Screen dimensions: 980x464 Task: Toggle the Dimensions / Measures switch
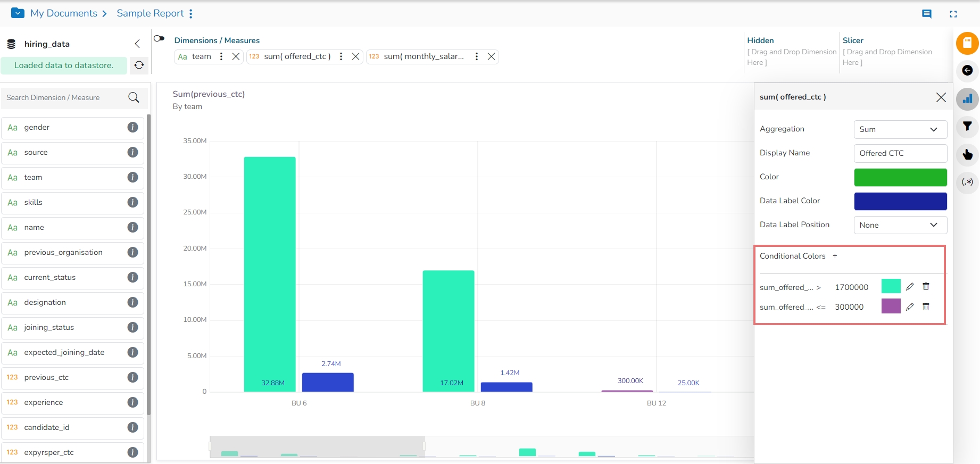pos(159,38)
